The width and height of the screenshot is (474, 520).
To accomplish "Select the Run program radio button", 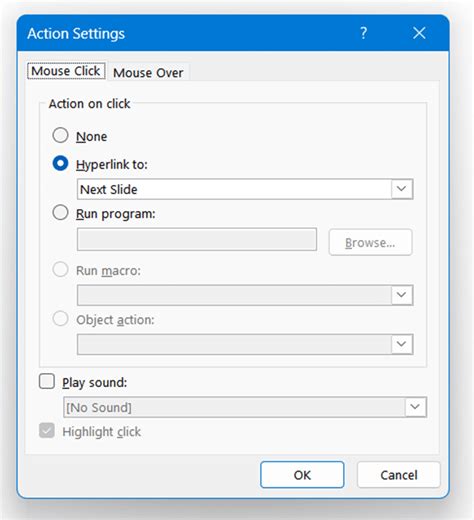I will point(60,212).
